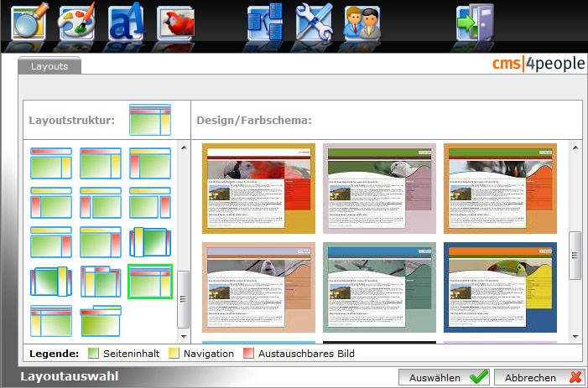Select the green-highlighted layout structure thumbnail
The image size is (588, 388).
pyautogui.click(x=150, y=282)
